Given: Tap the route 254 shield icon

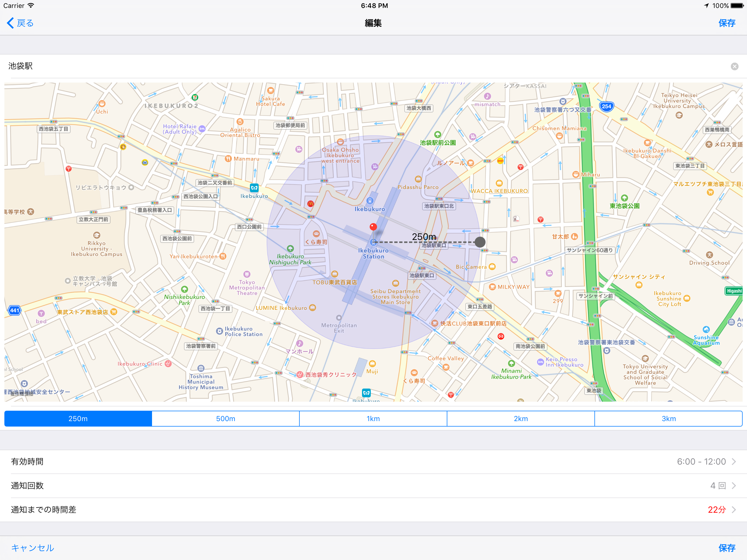Looking at the screenshot, I should point(606,106).
